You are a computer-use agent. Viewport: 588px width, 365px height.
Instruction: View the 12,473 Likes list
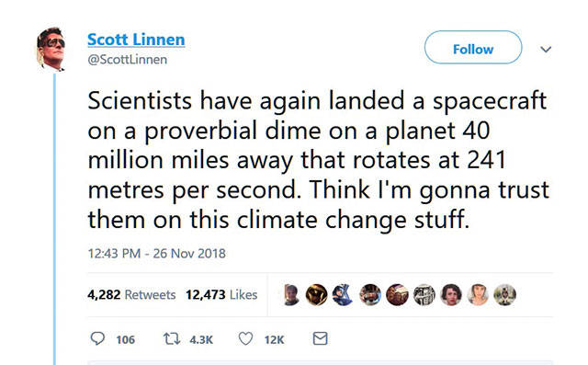(221, 295)
